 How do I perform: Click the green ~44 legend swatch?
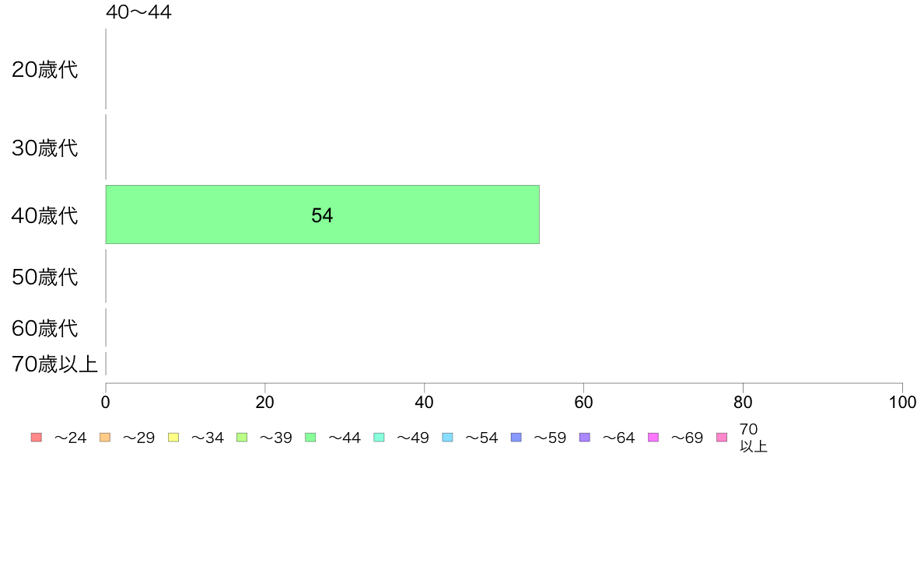coord(310,437)
